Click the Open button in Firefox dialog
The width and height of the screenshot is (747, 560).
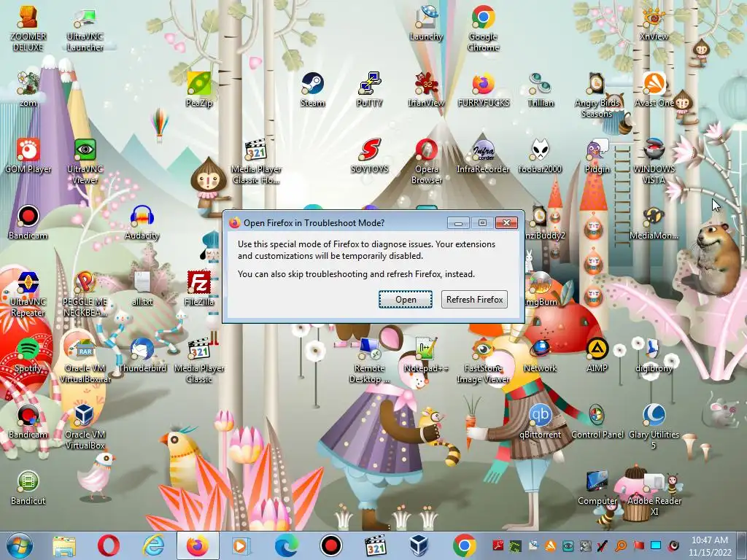point(406,300)
